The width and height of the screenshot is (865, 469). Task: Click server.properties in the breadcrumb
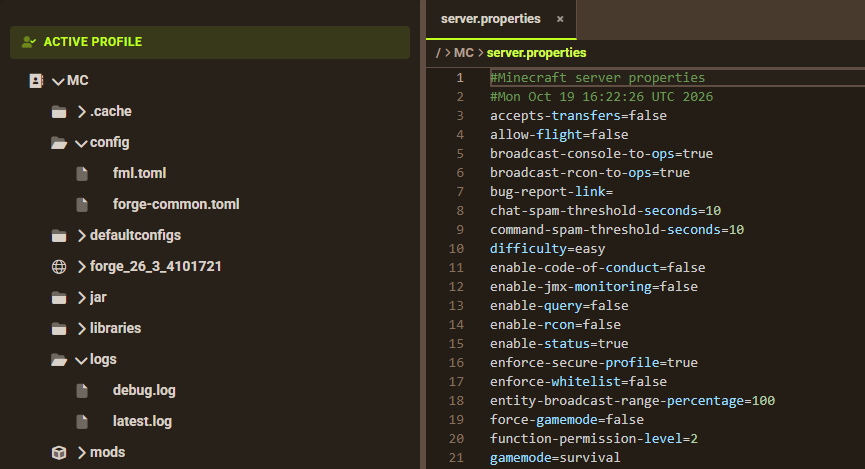(536, 53)
